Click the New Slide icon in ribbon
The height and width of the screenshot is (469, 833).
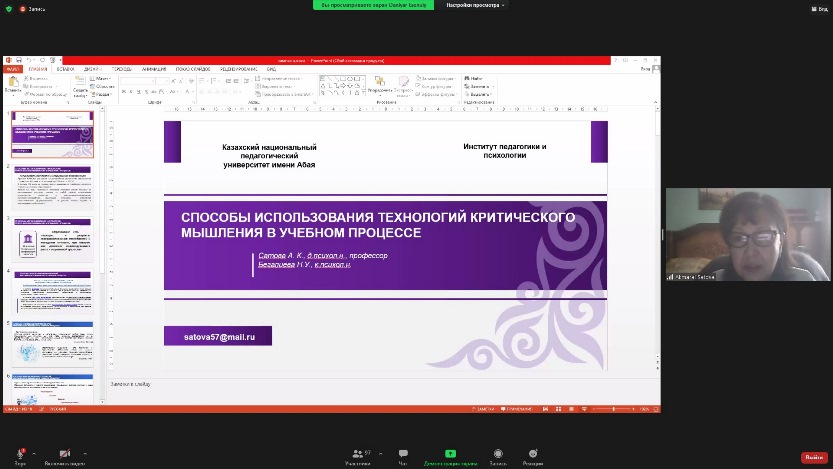79,85
